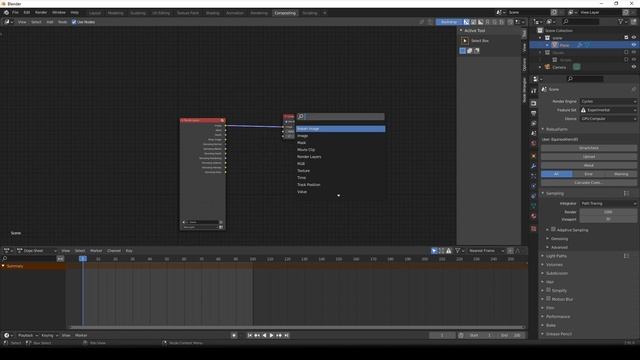
Task: Toggle the Backdrop button
Action: [449, 22]
